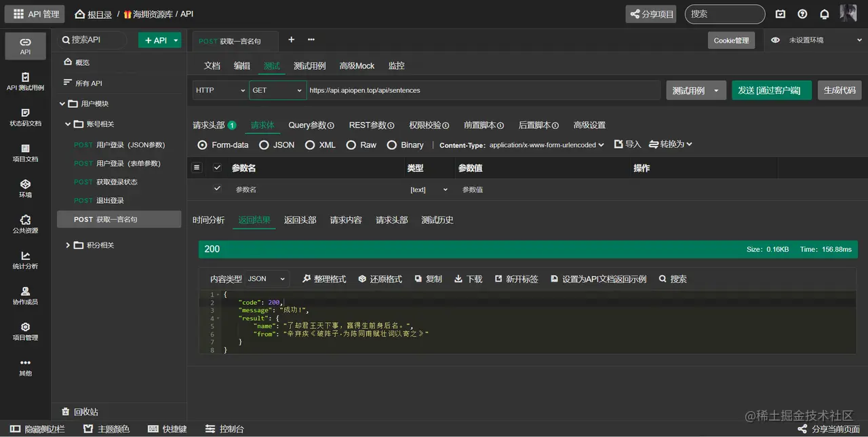Download the response with 下载
Viewport: 868px width, 437px height.
(x=468, y=279)
